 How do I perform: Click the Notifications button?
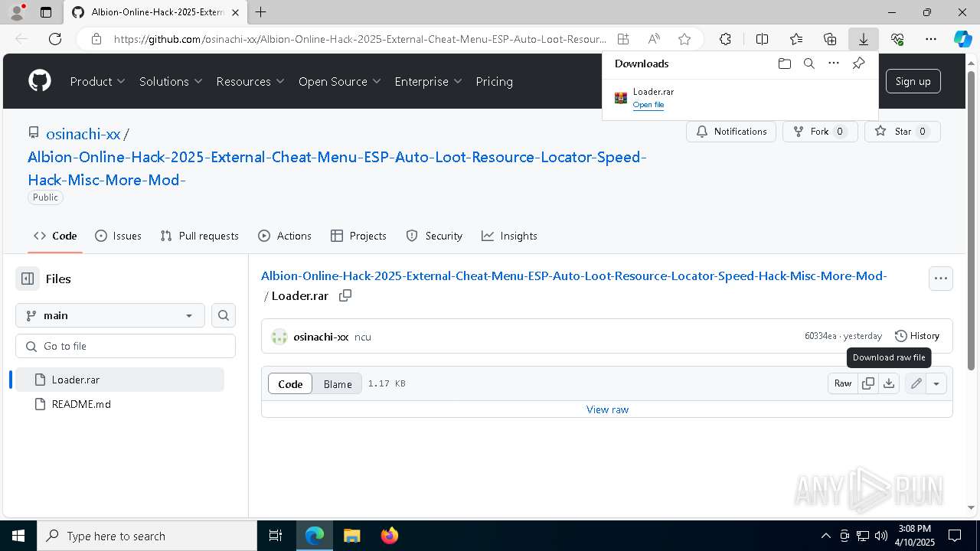[731, 132]
